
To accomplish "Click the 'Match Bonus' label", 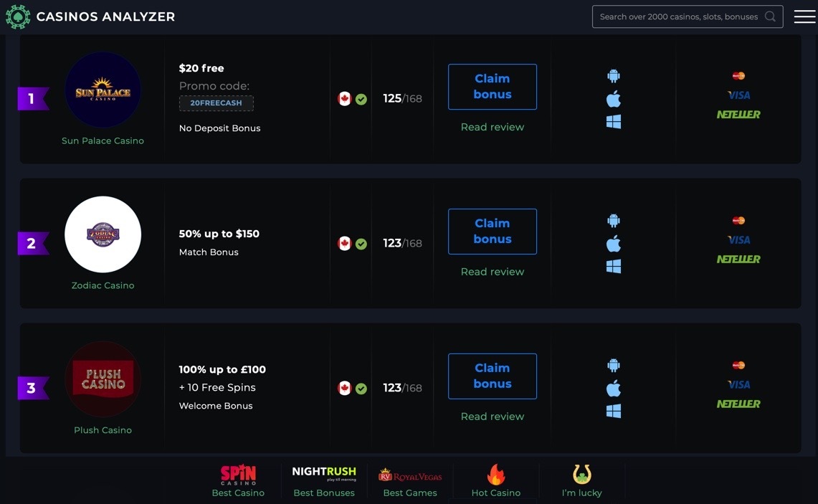I will tap(209, 252).
